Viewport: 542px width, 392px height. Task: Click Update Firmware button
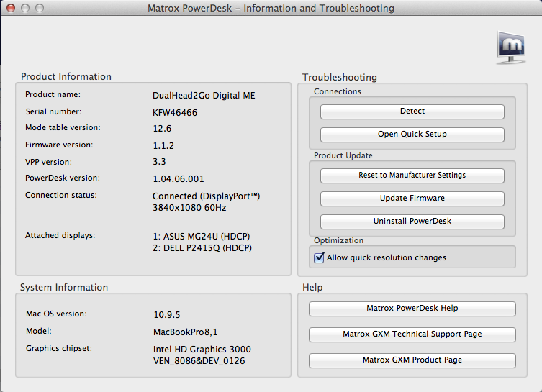tap(412, 199)
